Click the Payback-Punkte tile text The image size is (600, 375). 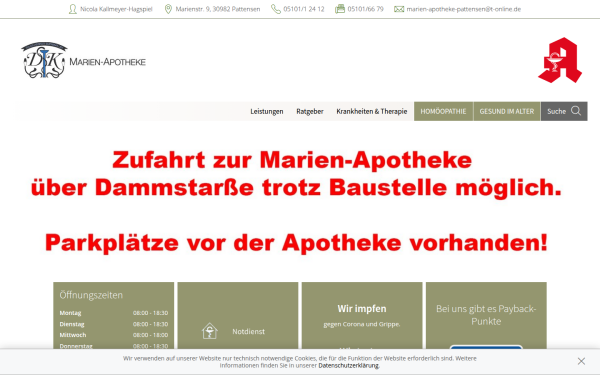point(486,315)
